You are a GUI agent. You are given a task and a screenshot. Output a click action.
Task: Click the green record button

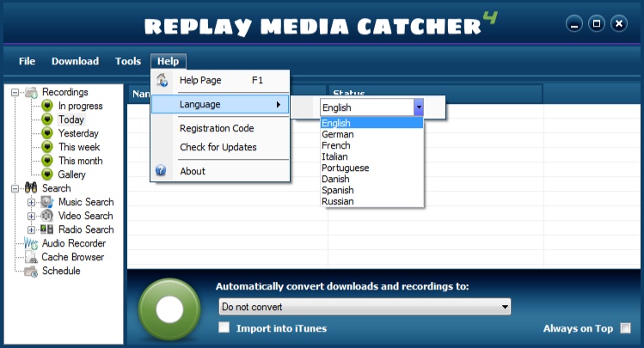pos(169,310)
